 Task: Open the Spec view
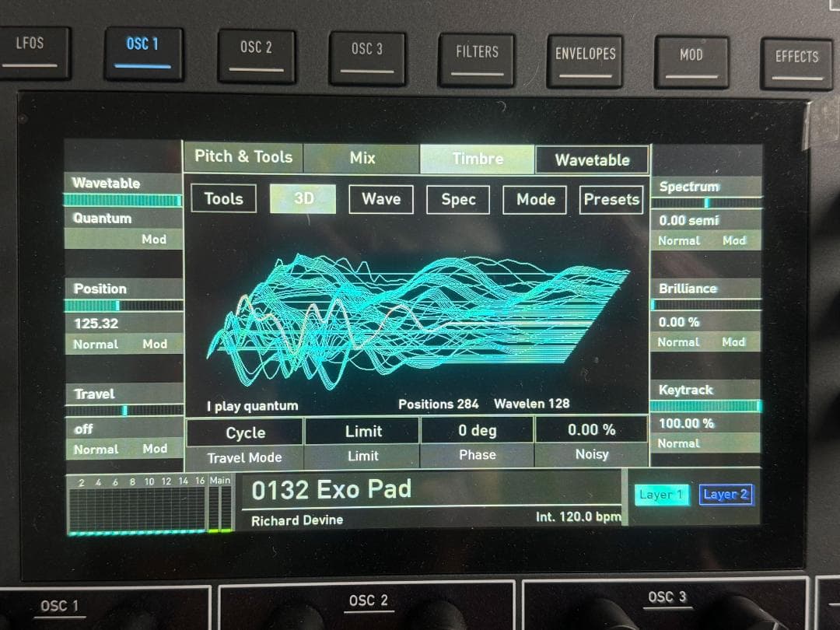(458, 199)
